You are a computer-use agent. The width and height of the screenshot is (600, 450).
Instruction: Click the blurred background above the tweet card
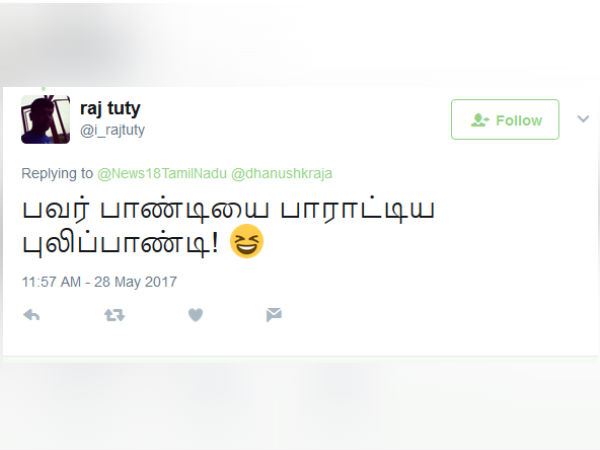coord(300,42)
